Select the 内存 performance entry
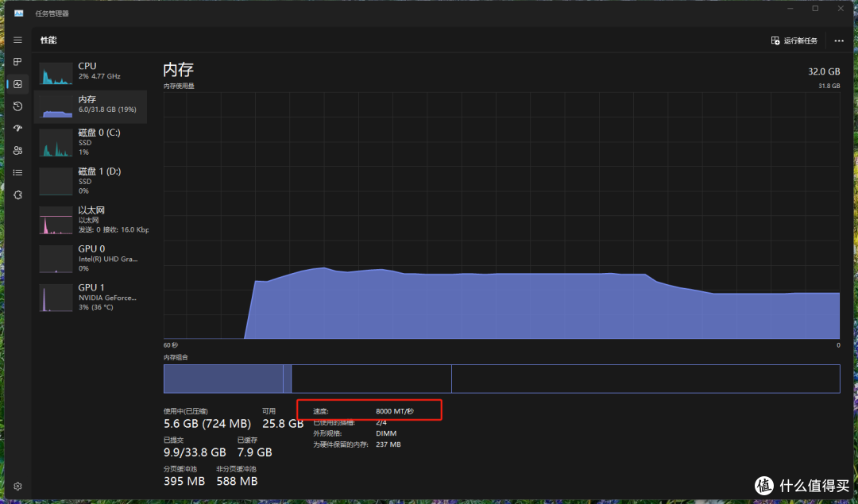 [91, 106]
